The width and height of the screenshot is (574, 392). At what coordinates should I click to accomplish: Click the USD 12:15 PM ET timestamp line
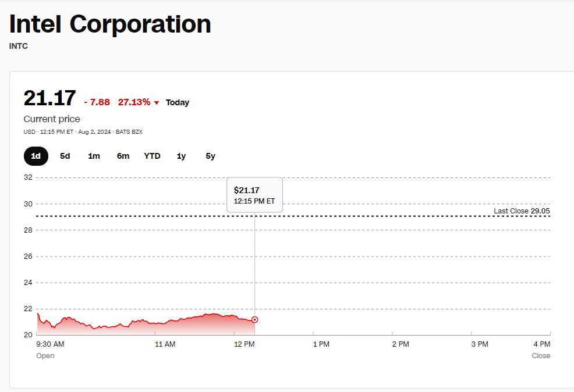(83, 131)
